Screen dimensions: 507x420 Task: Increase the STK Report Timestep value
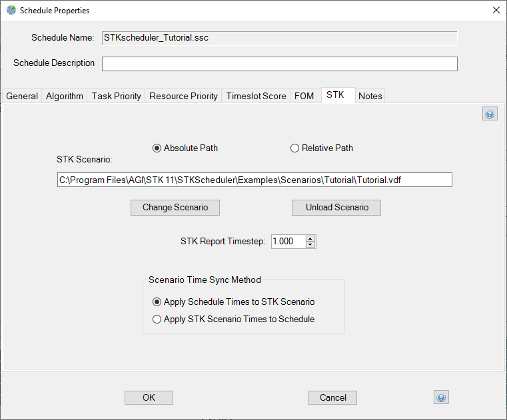point(310,238)
